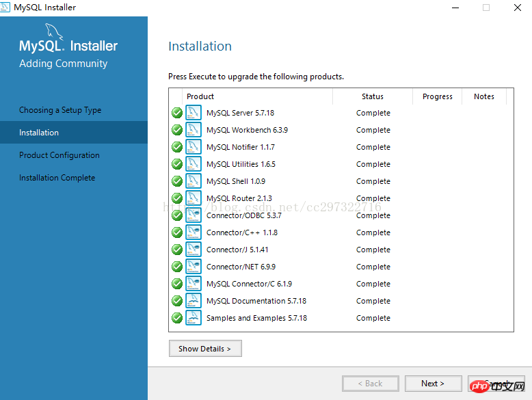This screenshot has width=532, height=400.
Task: Click green checkmark beside MySQL Documentation 5.7.18
Action: (177, 301)
